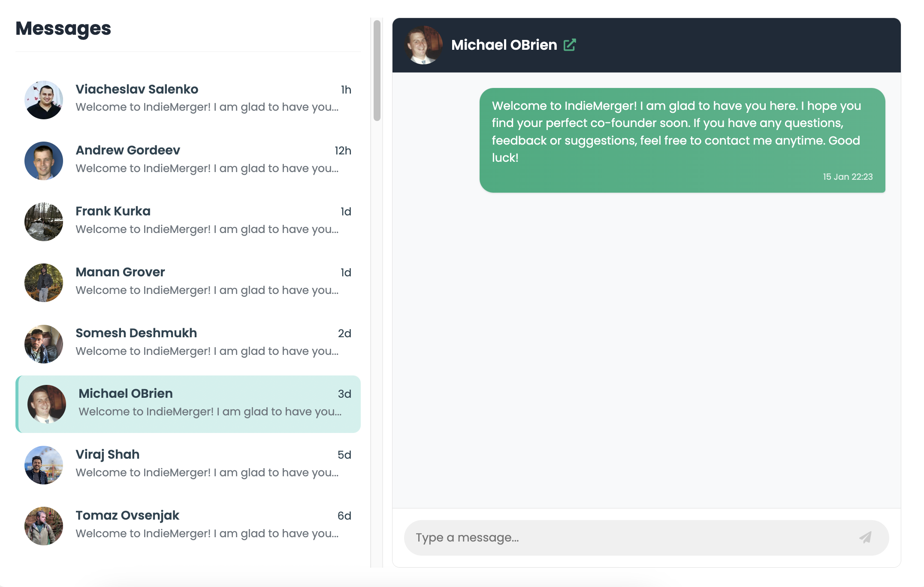Click the highlighted Michael OBrien conversation
This screenshot has width=924, height=587.
pyautogui.click(x=189, y=402)
